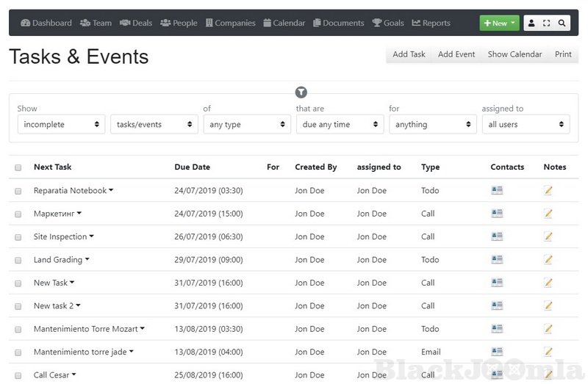This screenshot has width=588, height=384.
Task: Open the user profile icon in navbar
Action: [531, 23]
